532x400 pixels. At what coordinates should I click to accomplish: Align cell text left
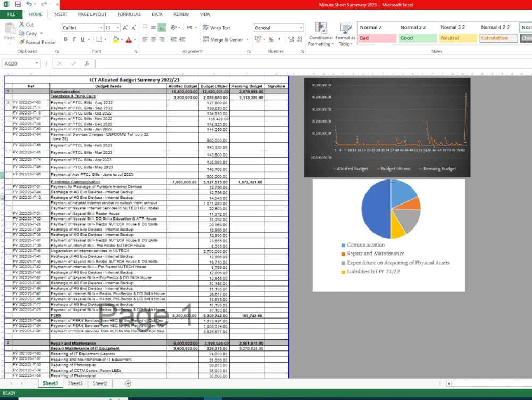pyautogui.click(x=145, y=39)
